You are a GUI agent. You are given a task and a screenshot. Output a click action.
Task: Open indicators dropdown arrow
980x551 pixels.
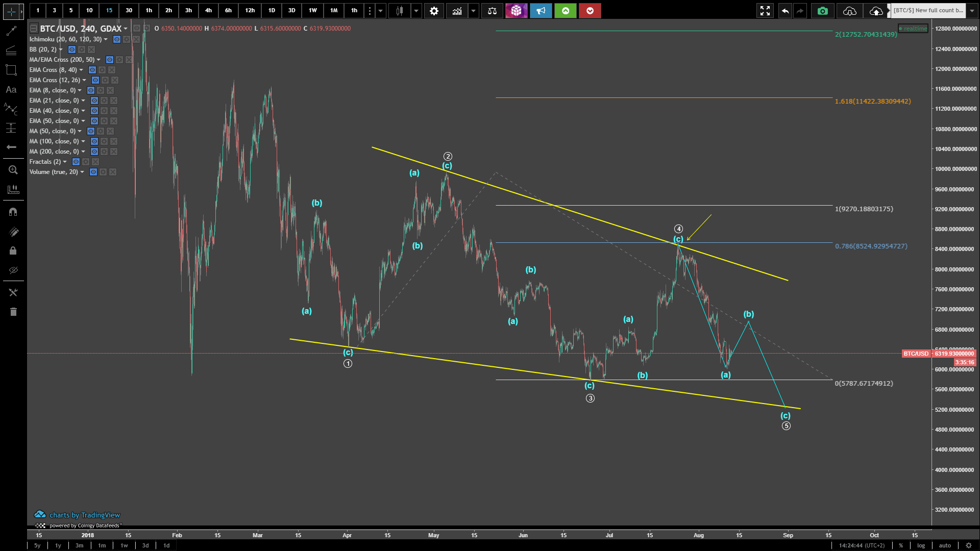tap(473, 11)
